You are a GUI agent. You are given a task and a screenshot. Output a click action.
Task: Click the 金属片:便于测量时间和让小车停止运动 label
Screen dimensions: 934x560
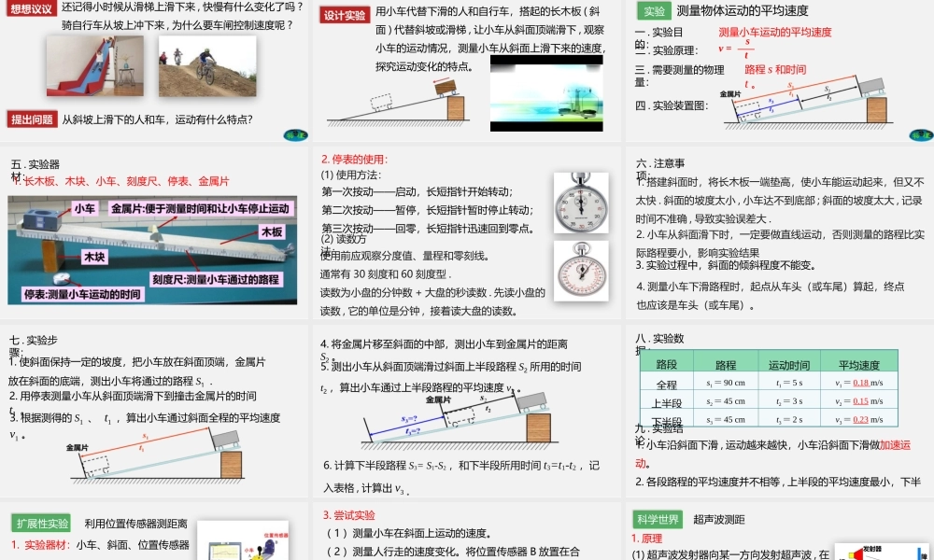click(200, 208)
